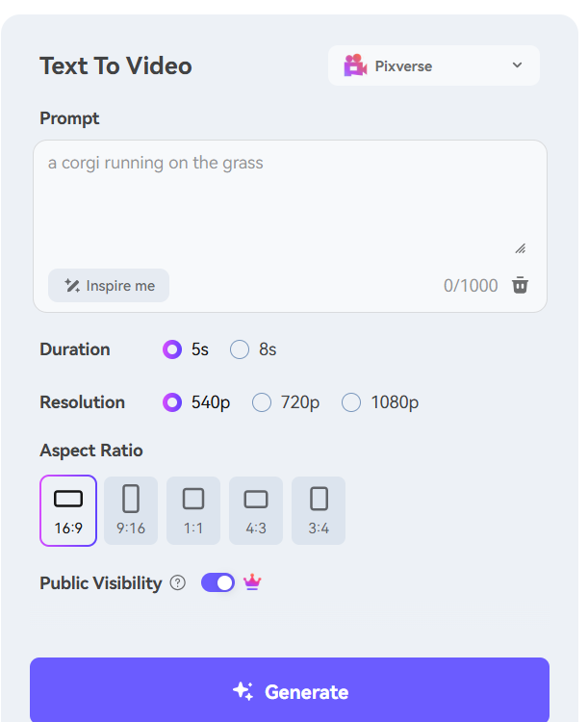
Task: Select the 4:3 aspect ratio tile
Action: coord(256,510)
